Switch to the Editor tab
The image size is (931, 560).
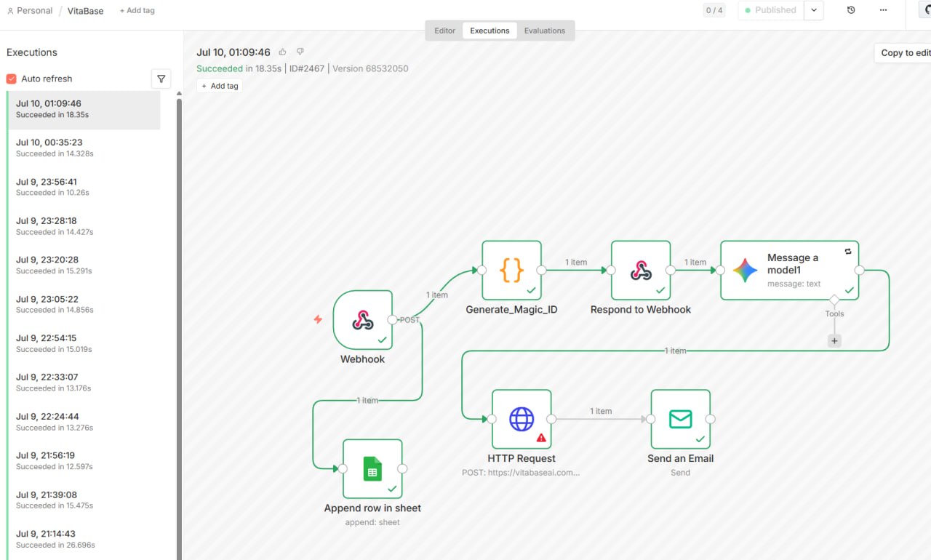pos(445,31)
